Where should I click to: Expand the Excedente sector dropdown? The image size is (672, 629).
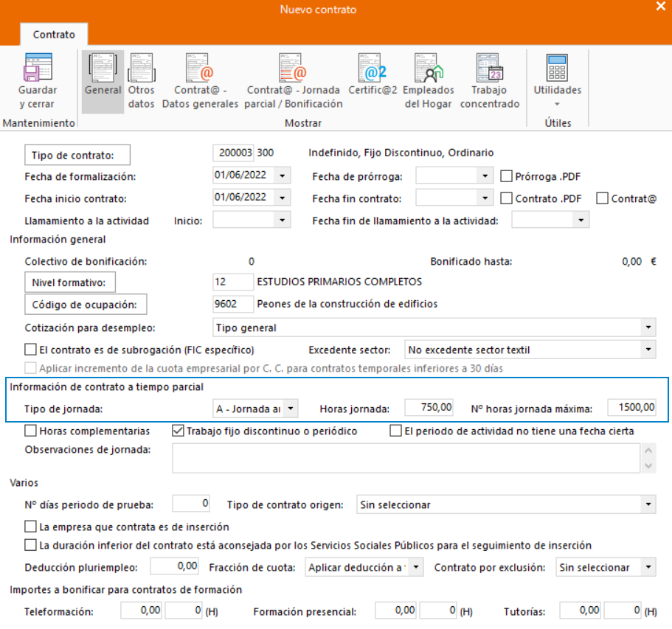pos(648,350)
